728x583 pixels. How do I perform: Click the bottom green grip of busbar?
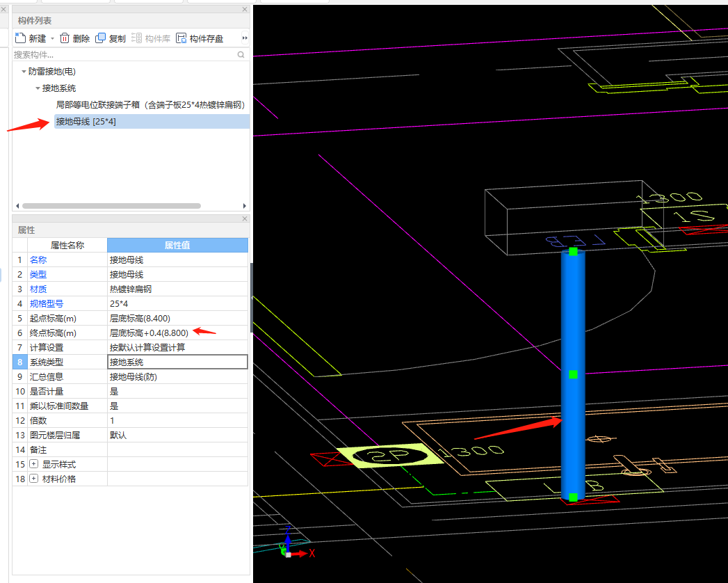(573, 497)
